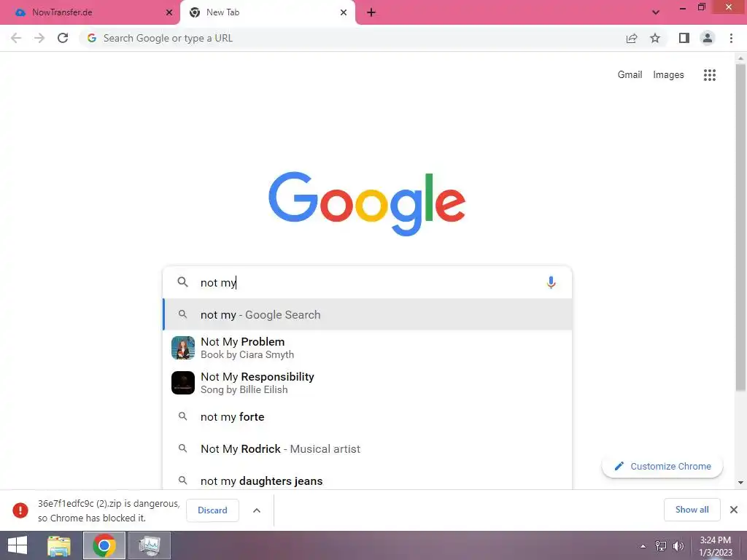The width and height of the screenshot is (747, 560).
Task: Bookmark this tab with the star icon
Action: point(655,38)
